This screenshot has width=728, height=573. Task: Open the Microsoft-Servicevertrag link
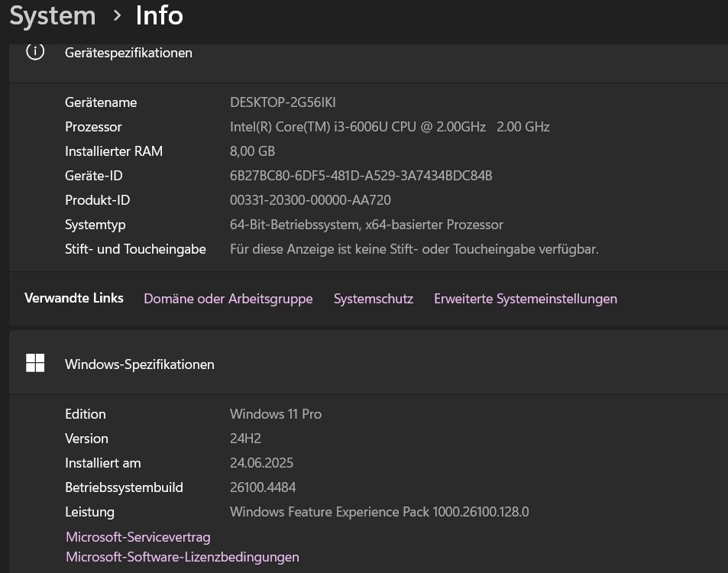click(138, 537)
